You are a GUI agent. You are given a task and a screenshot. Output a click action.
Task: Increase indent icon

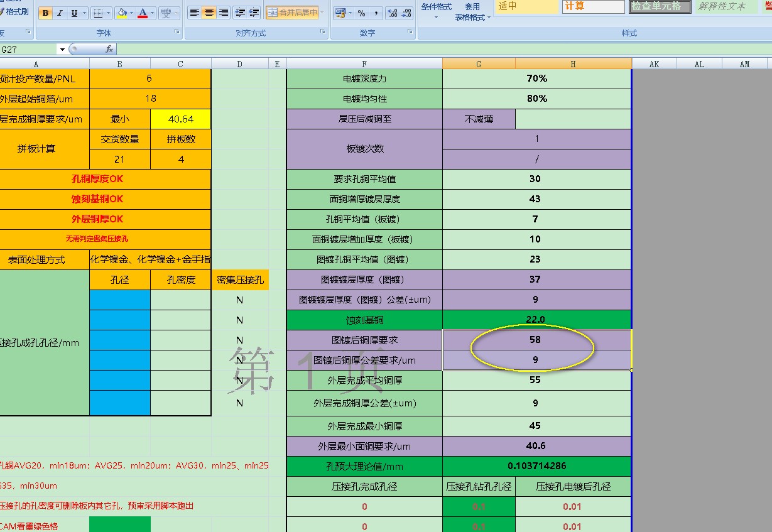click(x=254, y=13)
